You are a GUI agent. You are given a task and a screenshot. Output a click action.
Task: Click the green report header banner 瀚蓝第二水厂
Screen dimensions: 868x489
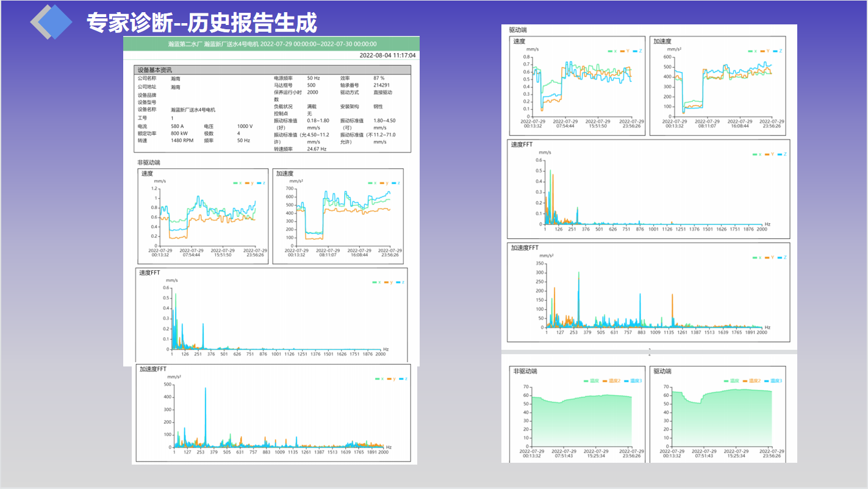(271, 44)
